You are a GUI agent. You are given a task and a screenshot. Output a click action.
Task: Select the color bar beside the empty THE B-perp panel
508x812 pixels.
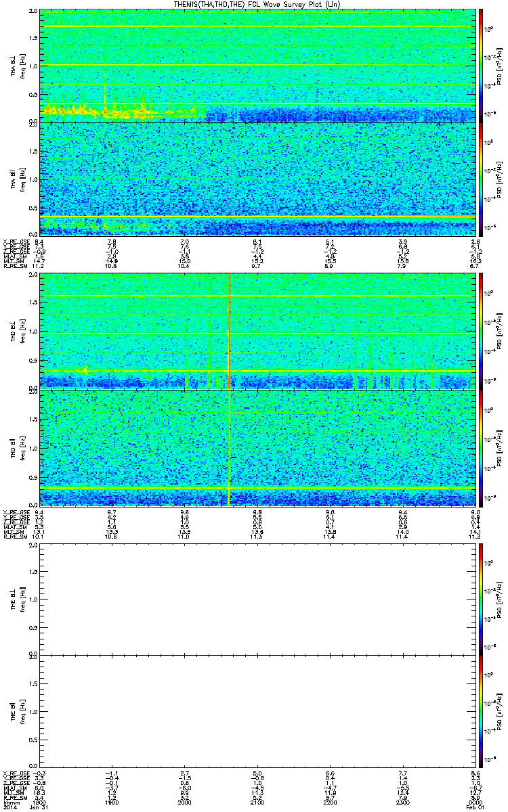pos(481,600)
